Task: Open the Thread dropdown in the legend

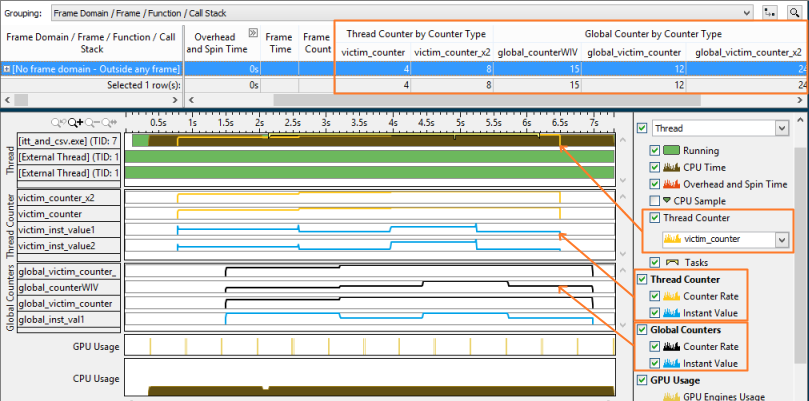Action: coord(720,128)
